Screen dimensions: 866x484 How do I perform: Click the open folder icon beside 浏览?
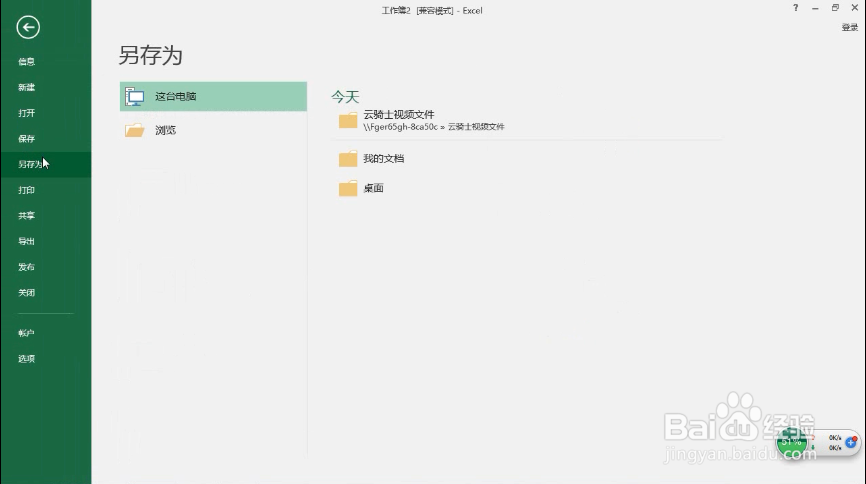tap(134, 130)
